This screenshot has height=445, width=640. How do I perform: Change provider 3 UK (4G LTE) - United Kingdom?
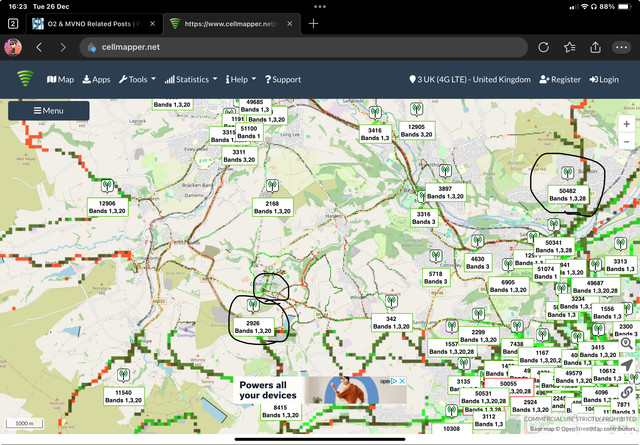point(470,80)
